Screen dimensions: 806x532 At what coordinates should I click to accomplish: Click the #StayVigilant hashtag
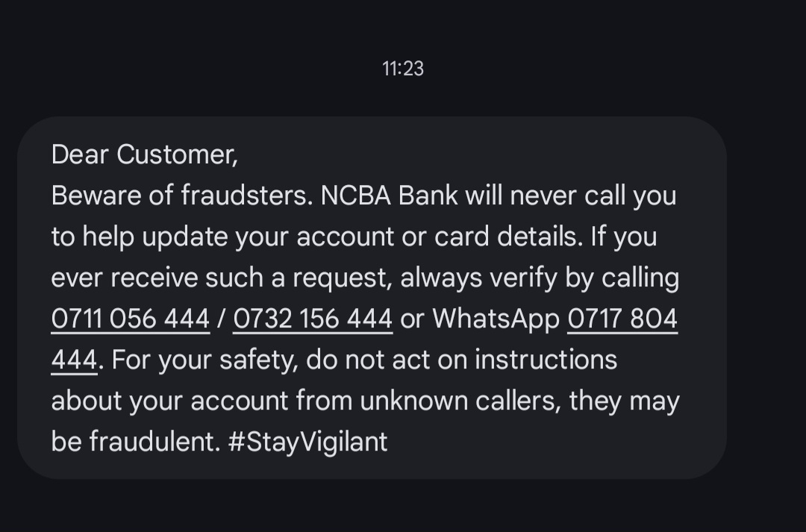click(308, 442)
